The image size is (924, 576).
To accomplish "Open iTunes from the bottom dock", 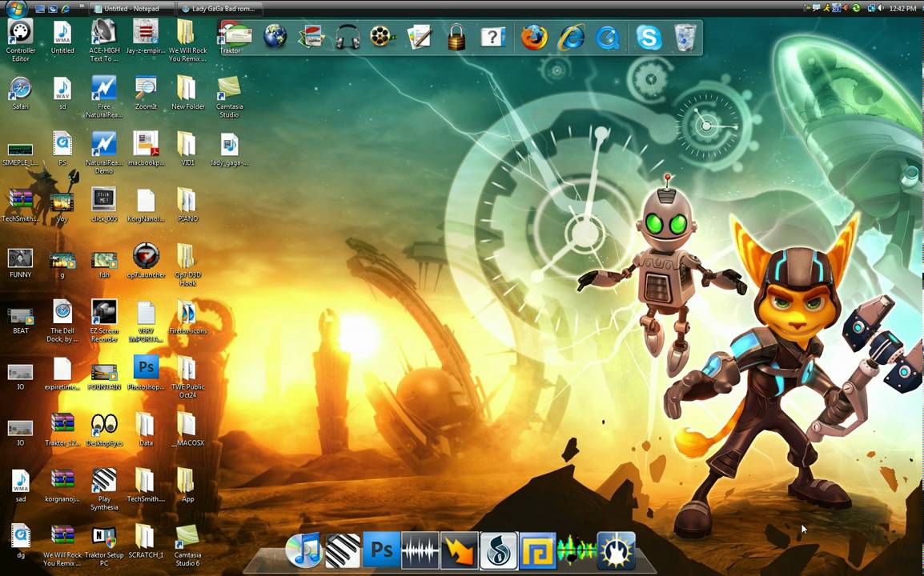I will (303, 550).
